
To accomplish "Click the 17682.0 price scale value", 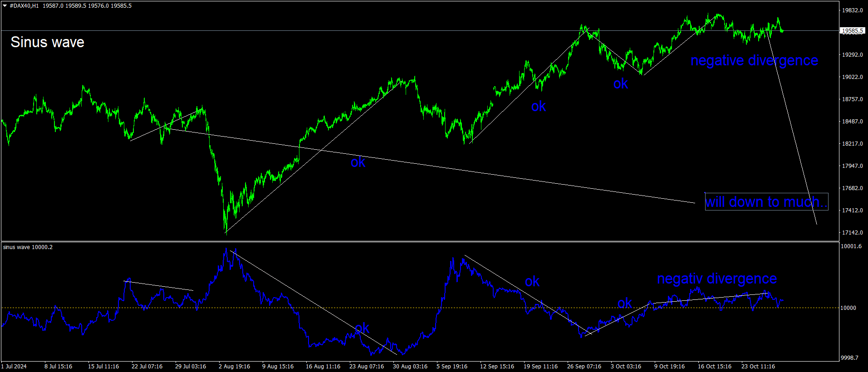I will pos(853,188).
